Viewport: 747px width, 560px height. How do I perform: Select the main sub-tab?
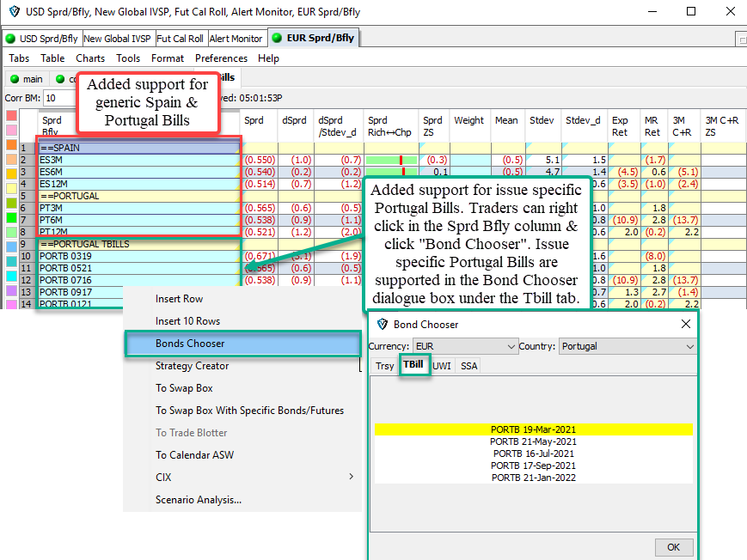tap(28, 79)
